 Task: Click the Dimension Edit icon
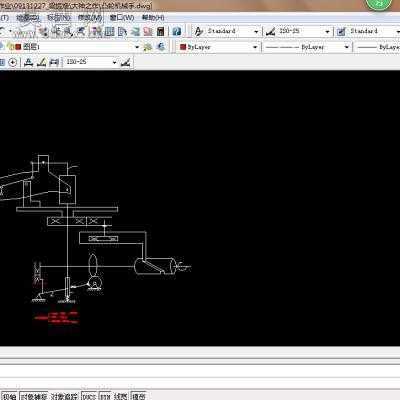pyautogui.click(x=29, y=62)
